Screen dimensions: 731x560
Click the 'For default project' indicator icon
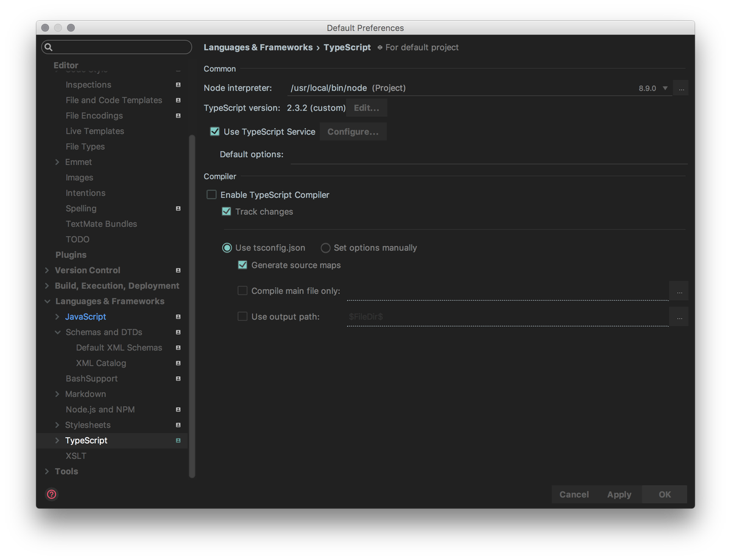[x=380, y=47]
